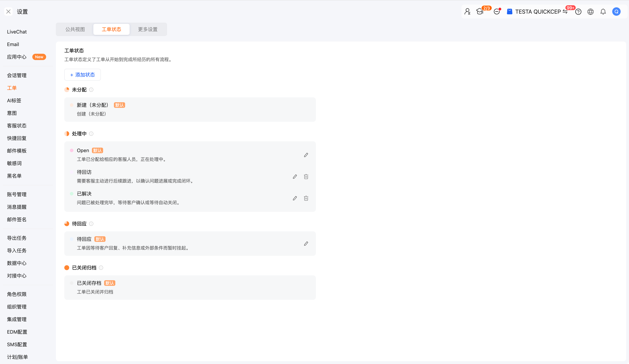The width and height of the screenshot is (629, 364).
Task: Open notifications bell icon
Action: pos(603,12)
